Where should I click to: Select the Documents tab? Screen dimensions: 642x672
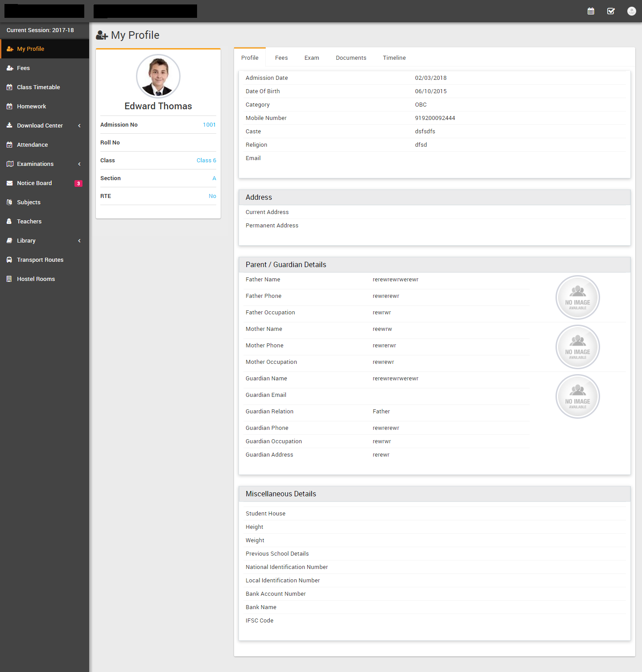click(351, 58)
